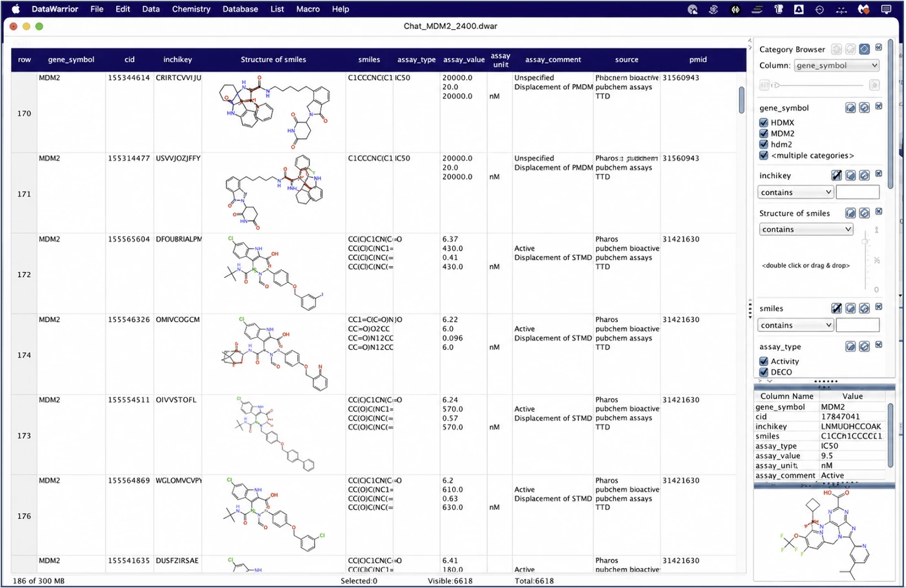Open the Structure of smiles 'contains' dropdown
The height and width of the screenshot is (588, 906).
click(x=806, y=229)
